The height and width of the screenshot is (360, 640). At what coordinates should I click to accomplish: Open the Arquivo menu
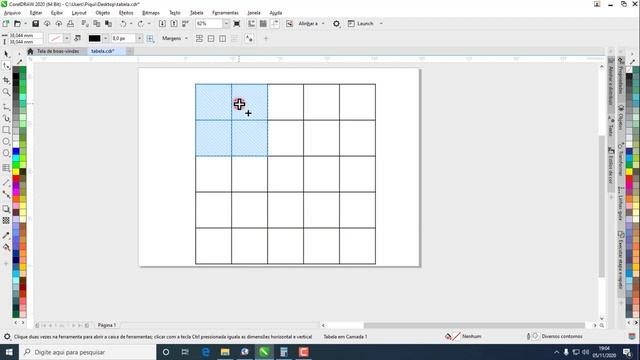(12, 13)
